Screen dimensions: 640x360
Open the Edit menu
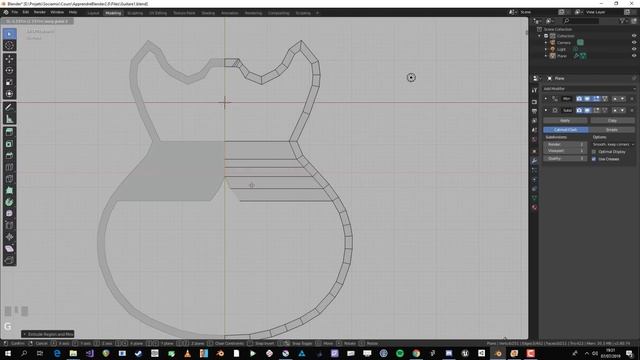26,12
